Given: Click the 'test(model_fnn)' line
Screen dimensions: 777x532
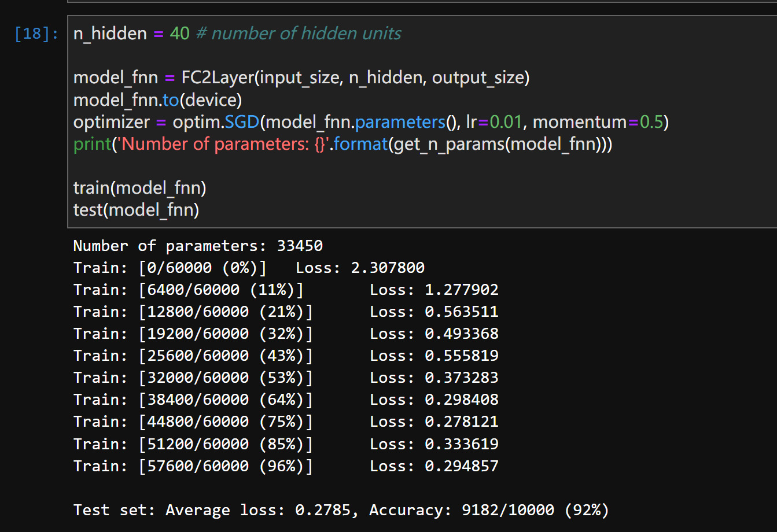Looking at the screenshot, I should pyautogui.click(x=137, y=210).
